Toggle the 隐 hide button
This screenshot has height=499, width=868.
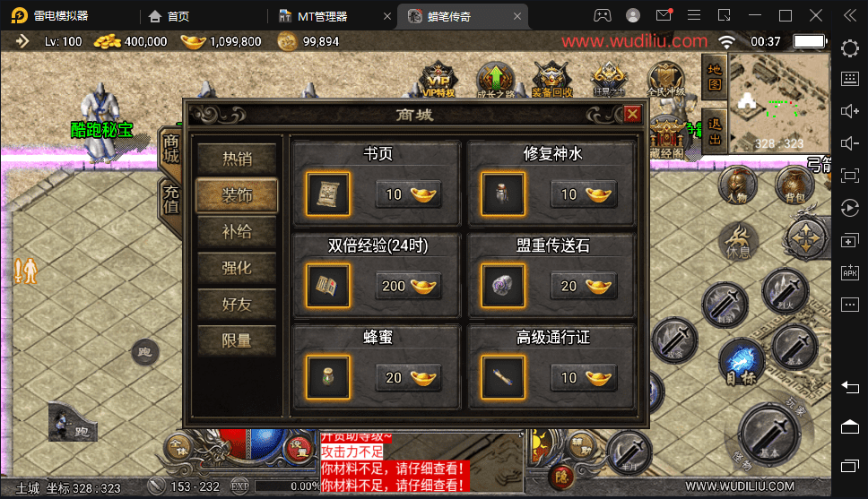pos(561,477)
